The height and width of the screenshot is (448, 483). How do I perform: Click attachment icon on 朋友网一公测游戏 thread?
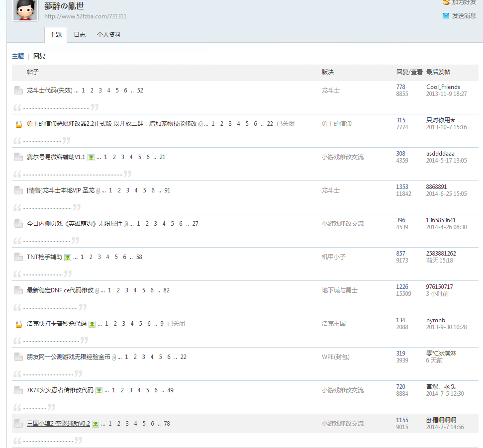point(114,358)
